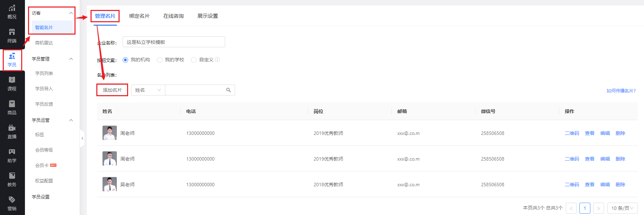Switch to the 管理名片 tab
The image size is (644, 215).
(105, 16)
